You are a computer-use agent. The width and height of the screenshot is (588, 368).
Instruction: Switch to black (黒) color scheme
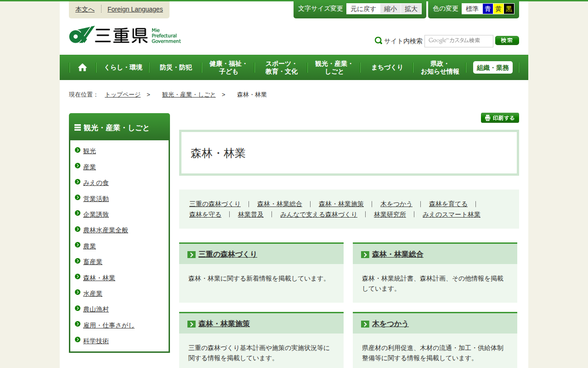(x=509, y=9)
